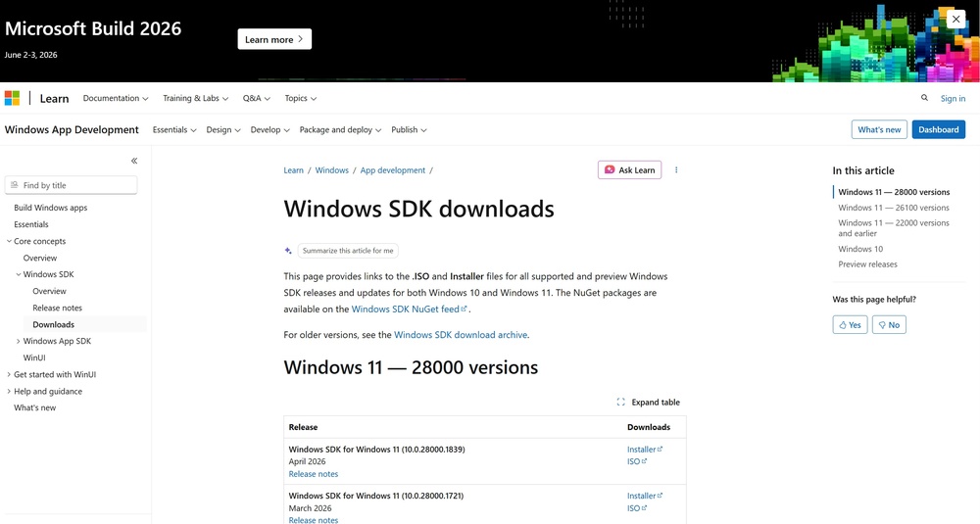Collapse the sidebar with double-chevron icon
Image resolution: width=980 pixels, height=524 pixels.
(x=133, y=161)
